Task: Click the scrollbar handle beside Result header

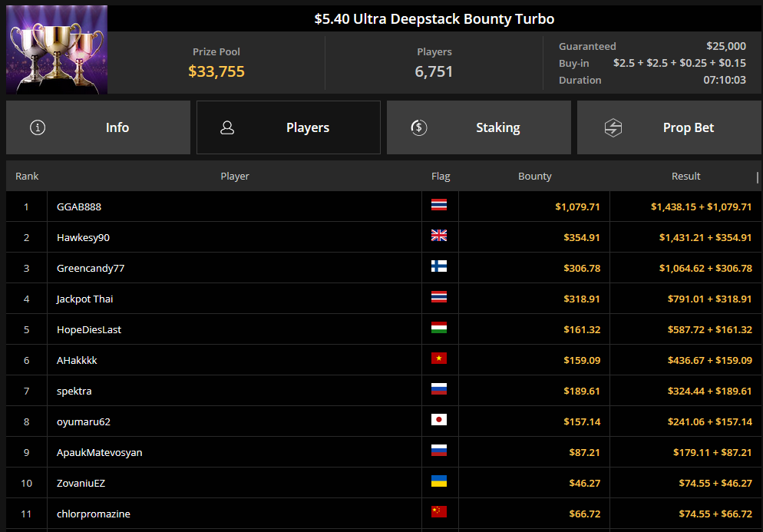Action: [757, 177]
